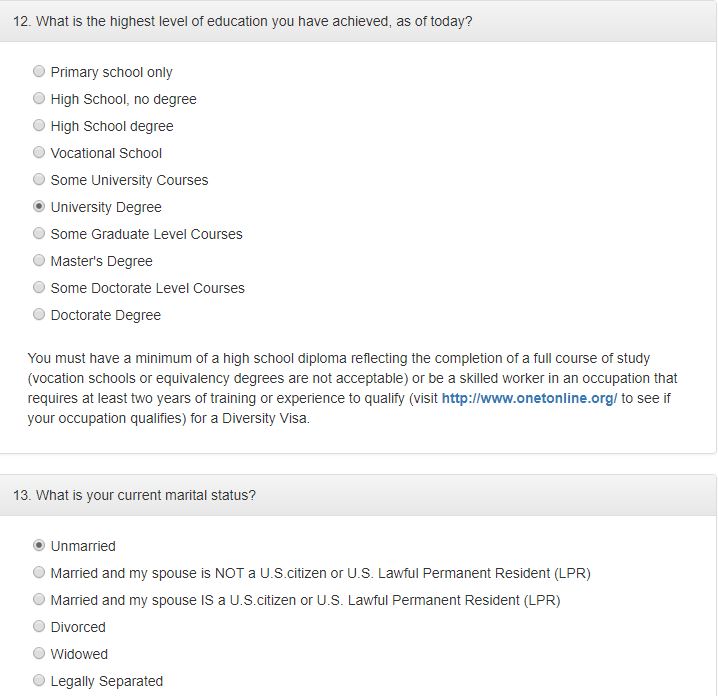Choose married, spouse IS a U.S. citizen
The image size is (718, 696).
click(x=39, y=600)
